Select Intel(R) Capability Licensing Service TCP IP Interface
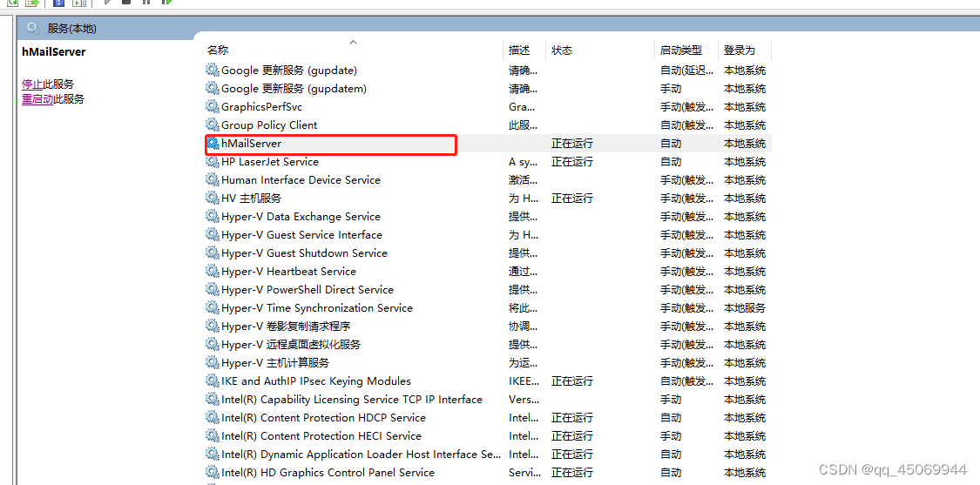The width and height of the screenshot is (980, 485). (x=352, y=399)
